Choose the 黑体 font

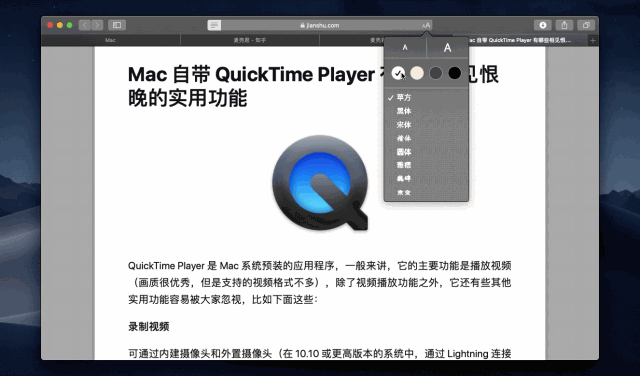pos(426,111)
